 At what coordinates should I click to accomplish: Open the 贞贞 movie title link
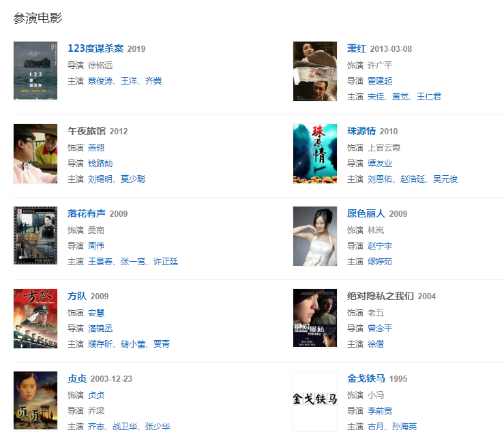[x=77, y=378]
